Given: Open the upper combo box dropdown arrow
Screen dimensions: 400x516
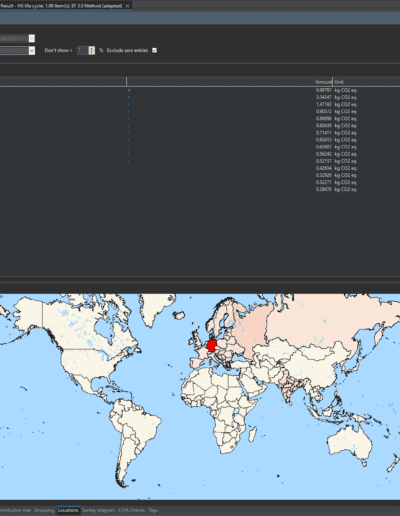Looking at the screenshot, I should point(32,39).
